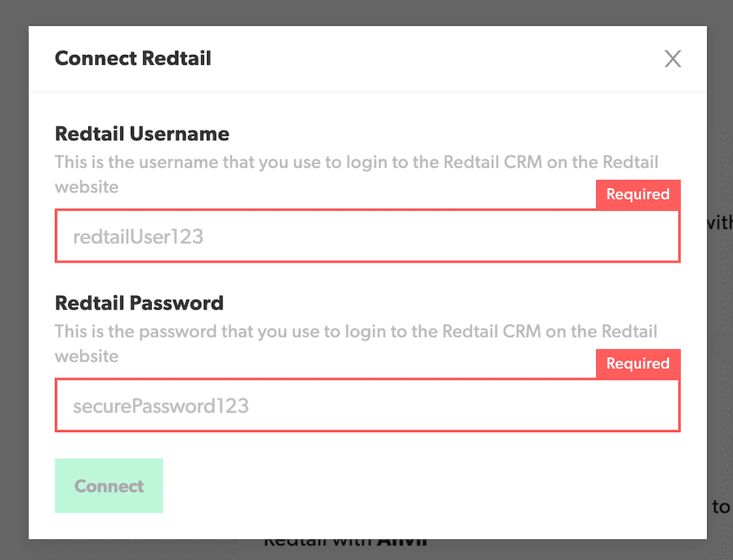Click the Required badge above password field

coord(638,363)
